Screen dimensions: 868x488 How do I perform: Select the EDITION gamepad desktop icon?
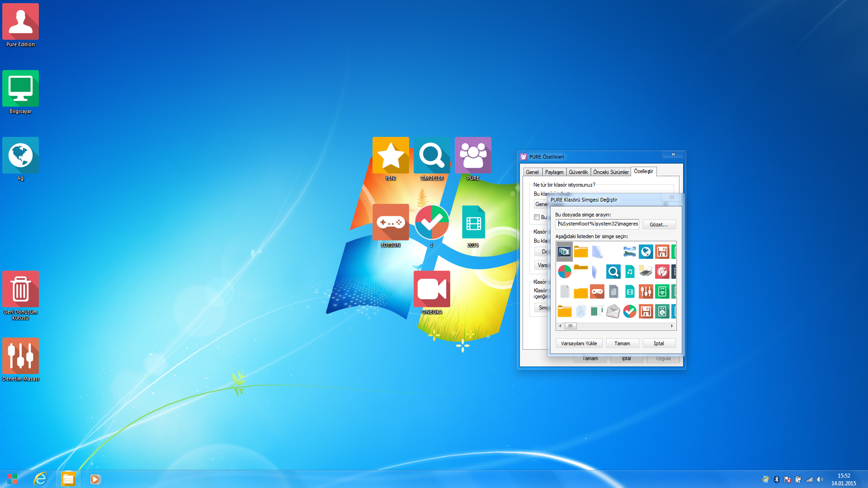(391, 226)
